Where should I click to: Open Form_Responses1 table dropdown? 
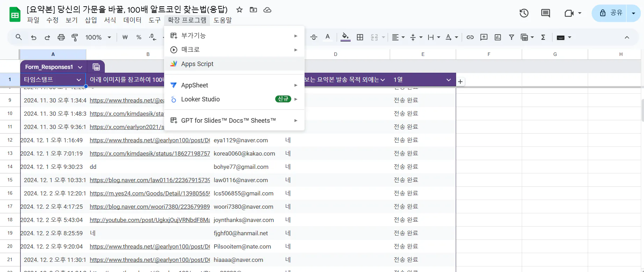pyautogui.click(x=80, y=67)
